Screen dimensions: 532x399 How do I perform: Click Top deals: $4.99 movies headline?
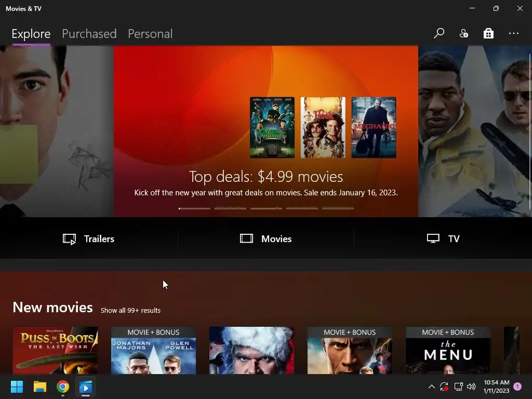[x=266, y=177]
